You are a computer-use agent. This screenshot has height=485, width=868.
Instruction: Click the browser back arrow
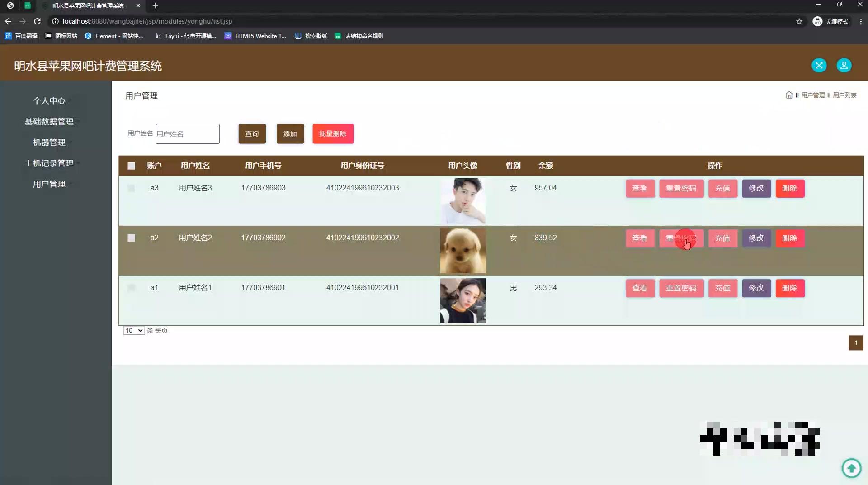click(8, 21)
